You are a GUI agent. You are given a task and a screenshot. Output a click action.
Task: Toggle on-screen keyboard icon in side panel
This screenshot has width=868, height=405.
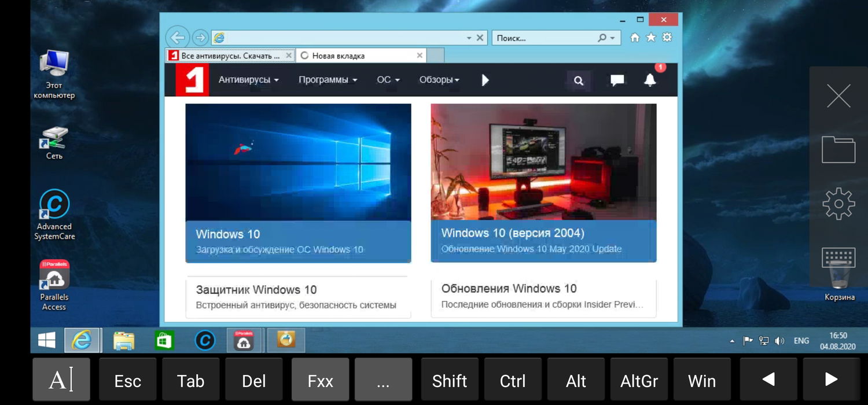click(838, 257)
